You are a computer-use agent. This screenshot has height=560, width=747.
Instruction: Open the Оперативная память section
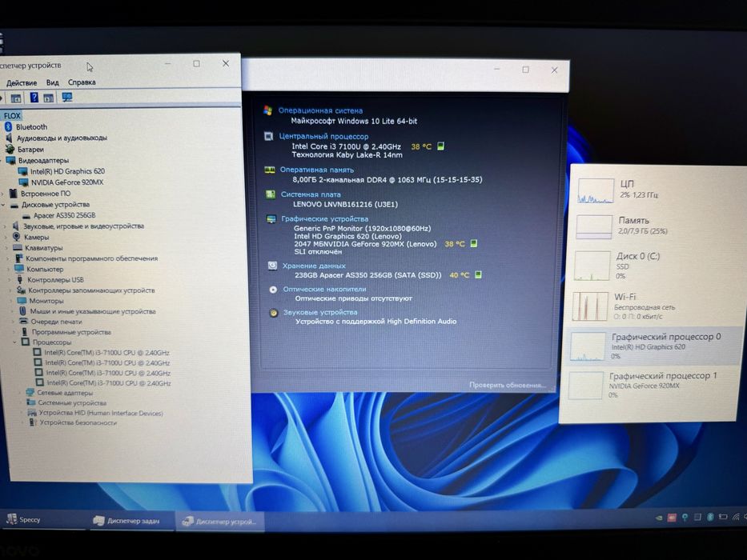(x=317, y=170)
